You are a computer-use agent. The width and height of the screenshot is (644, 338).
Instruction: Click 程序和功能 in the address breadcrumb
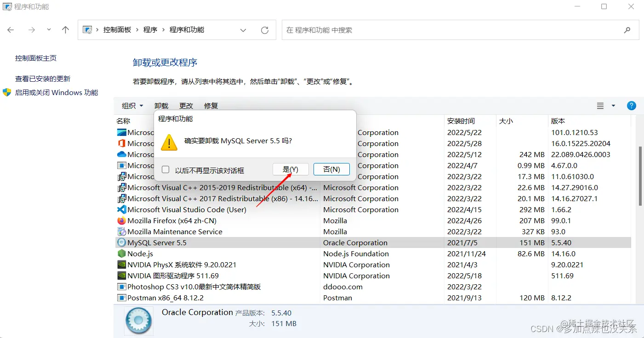click(x=187, y=29)
